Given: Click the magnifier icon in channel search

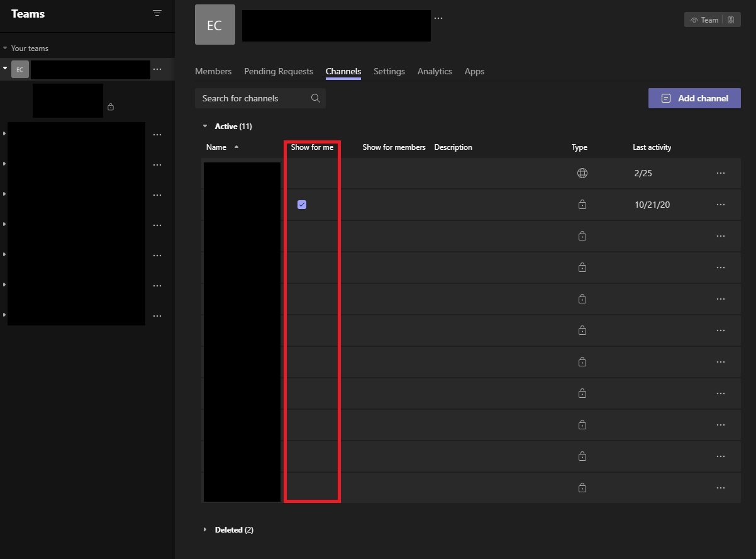Looking at the screenshot, I should 316,98.
